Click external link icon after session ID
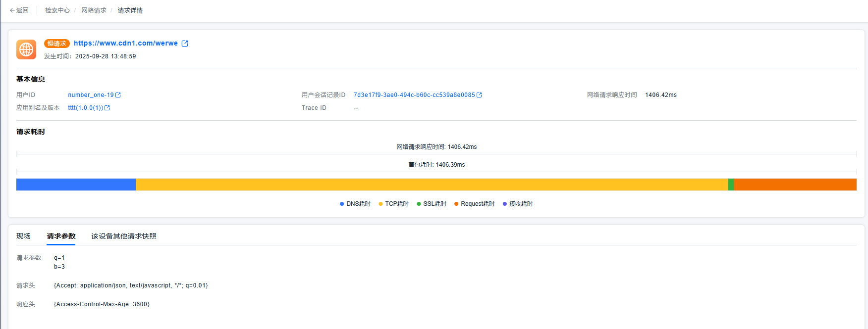Screen dimensions: 868x329 pyautogui.click(x=479, y=95)
